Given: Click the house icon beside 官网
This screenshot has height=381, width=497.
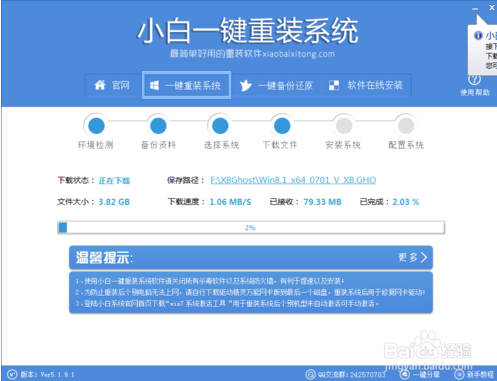Looking at the screenshot, I should 100,85.
